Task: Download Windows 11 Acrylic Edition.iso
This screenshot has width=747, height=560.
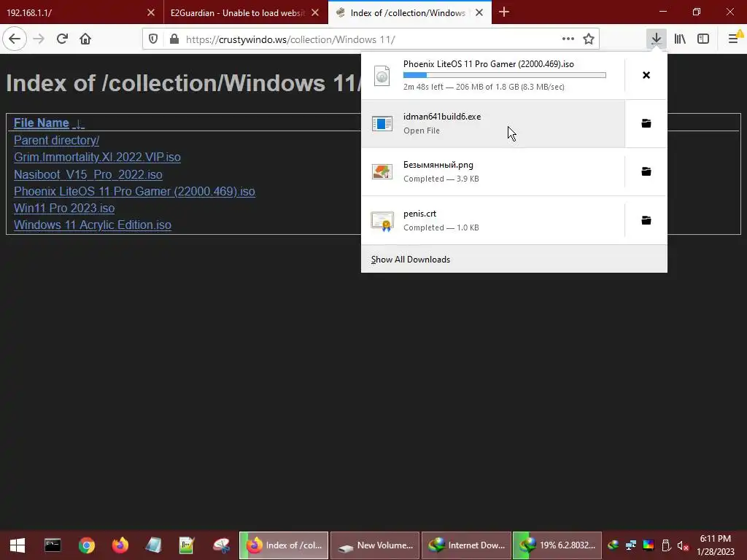Action: [93, 225]
